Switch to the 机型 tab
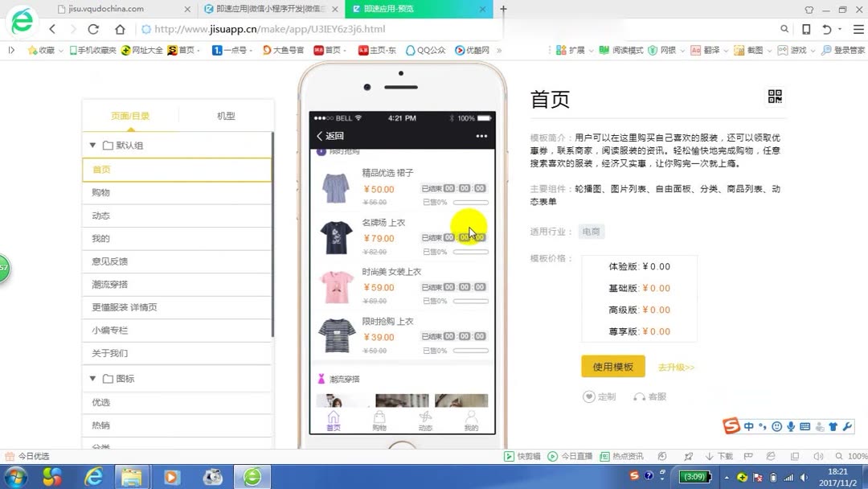This screenshot has width=868, height=489. [224, 116]
